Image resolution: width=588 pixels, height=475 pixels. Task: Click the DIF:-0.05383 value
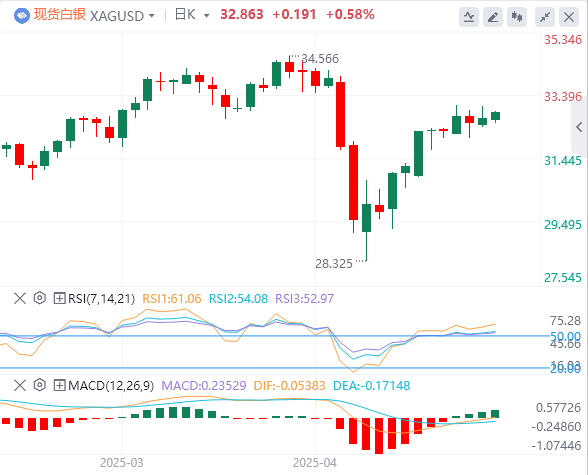click(290, 385)
